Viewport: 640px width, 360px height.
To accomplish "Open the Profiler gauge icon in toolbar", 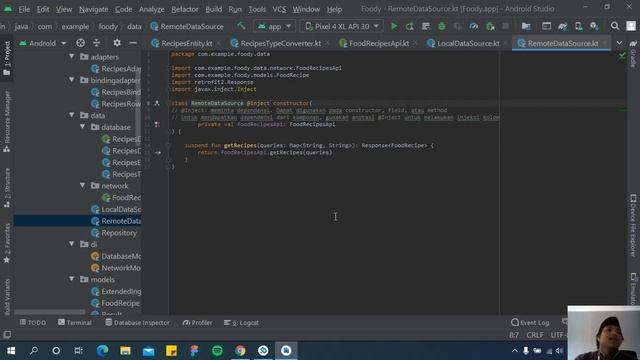I will pyautogui.click(x=473, y=26).
